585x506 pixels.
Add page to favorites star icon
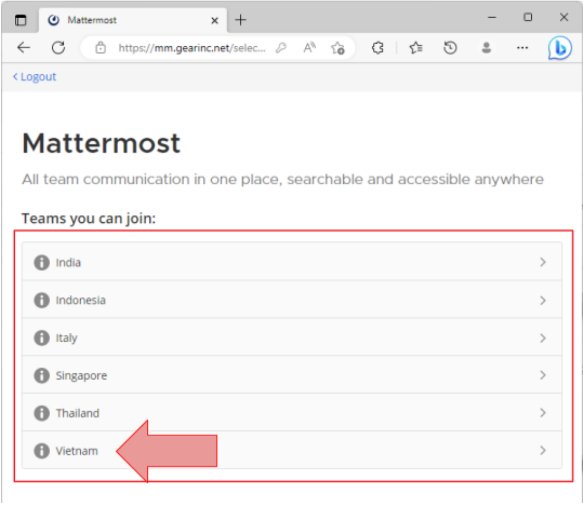[338, 48]
